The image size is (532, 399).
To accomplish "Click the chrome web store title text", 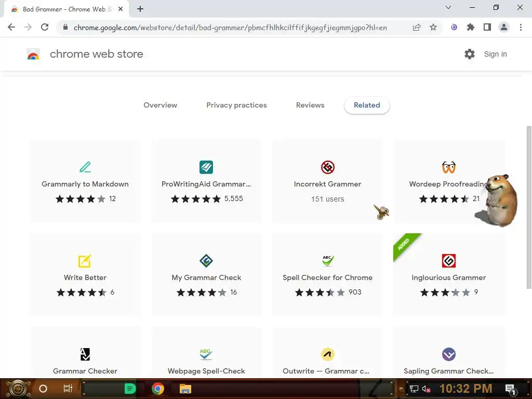I will point(96,54).
